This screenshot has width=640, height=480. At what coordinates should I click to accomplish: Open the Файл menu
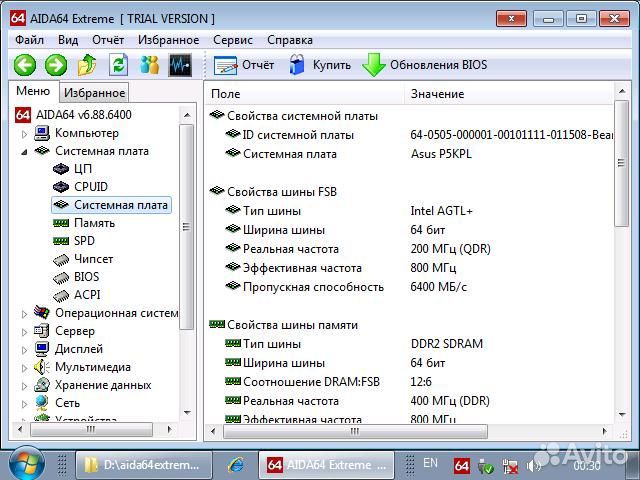tap(29, 40)
